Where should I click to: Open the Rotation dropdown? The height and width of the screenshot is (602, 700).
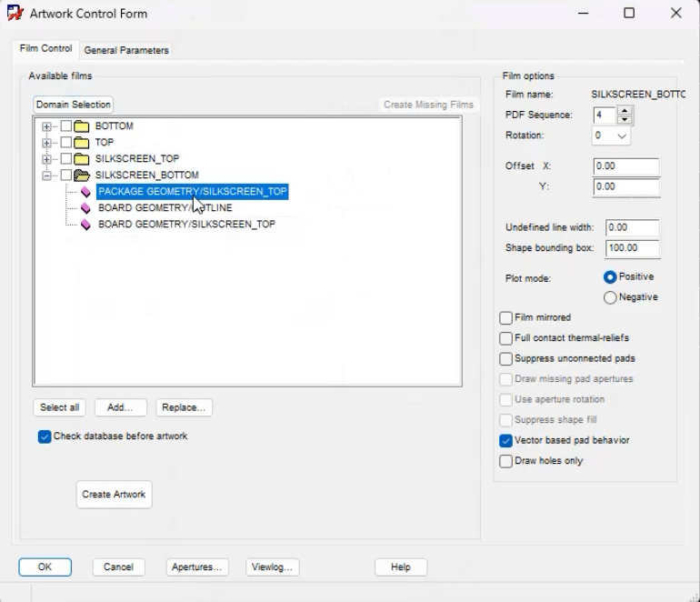pos(622,135)
